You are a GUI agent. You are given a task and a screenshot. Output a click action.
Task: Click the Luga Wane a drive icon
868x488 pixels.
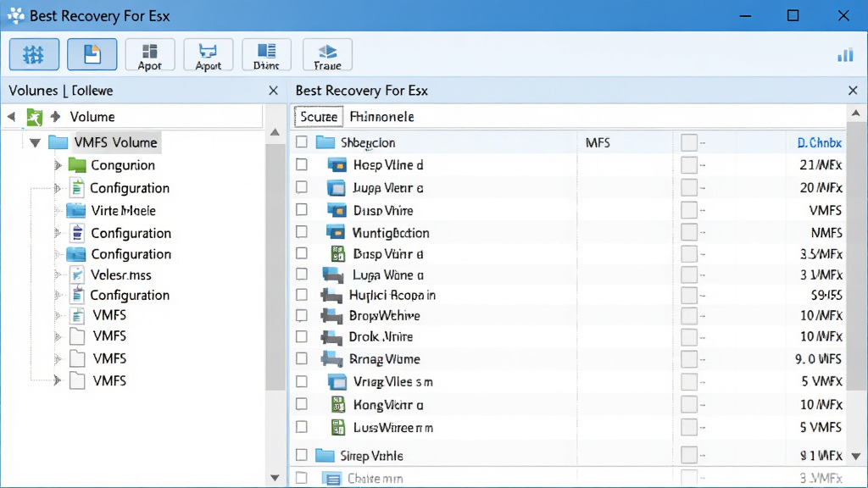(x=333, y=275)
